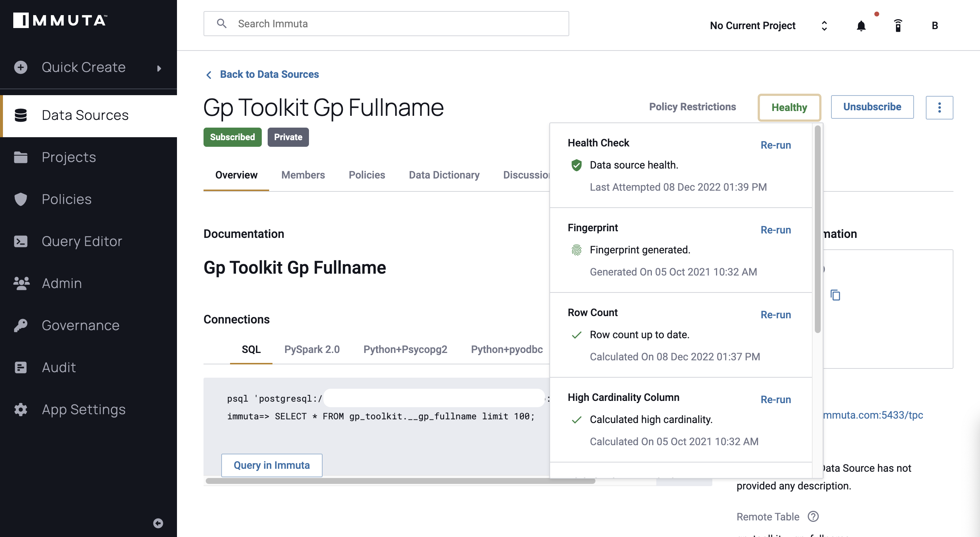Re-run the Fingerprint job
This screenshot has width=980, height=537.
pyautogui.click(x=775, y=230)
